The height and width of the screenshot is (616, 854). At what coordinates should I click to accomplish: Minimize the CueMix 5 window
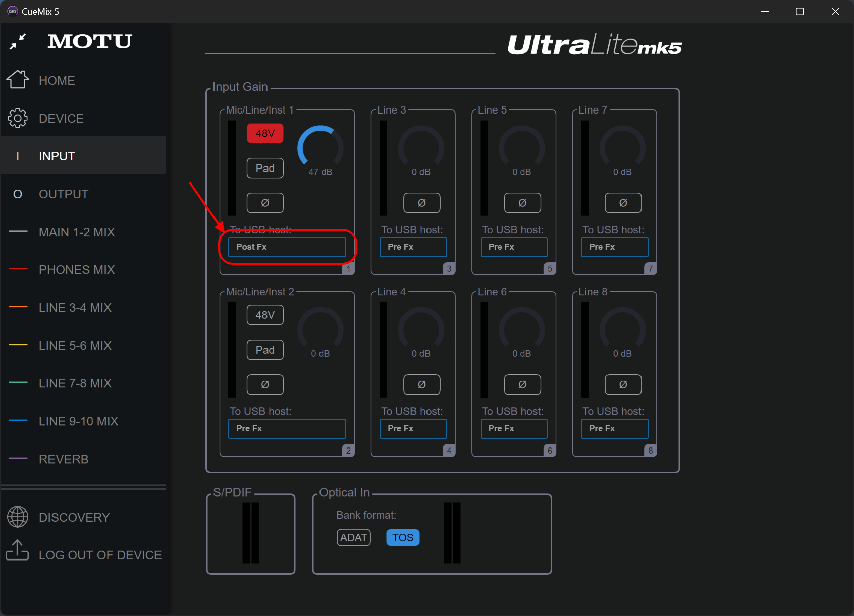tap(765, 11)
